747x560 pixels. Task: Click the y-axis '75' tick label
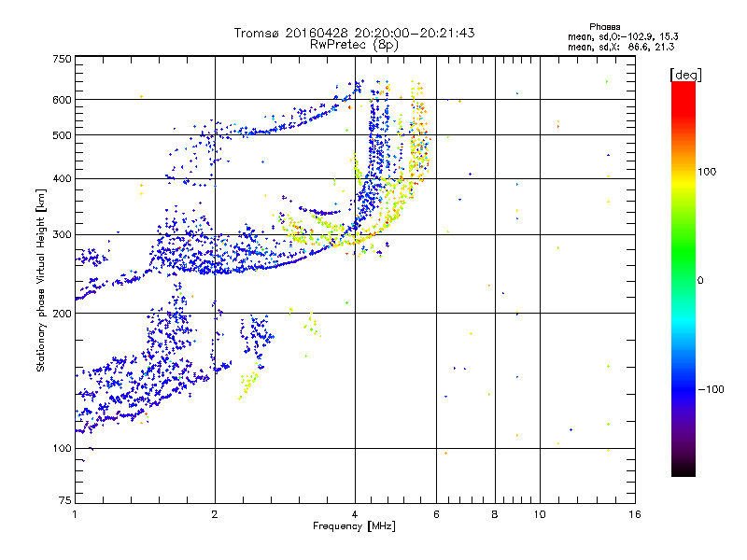65,500
